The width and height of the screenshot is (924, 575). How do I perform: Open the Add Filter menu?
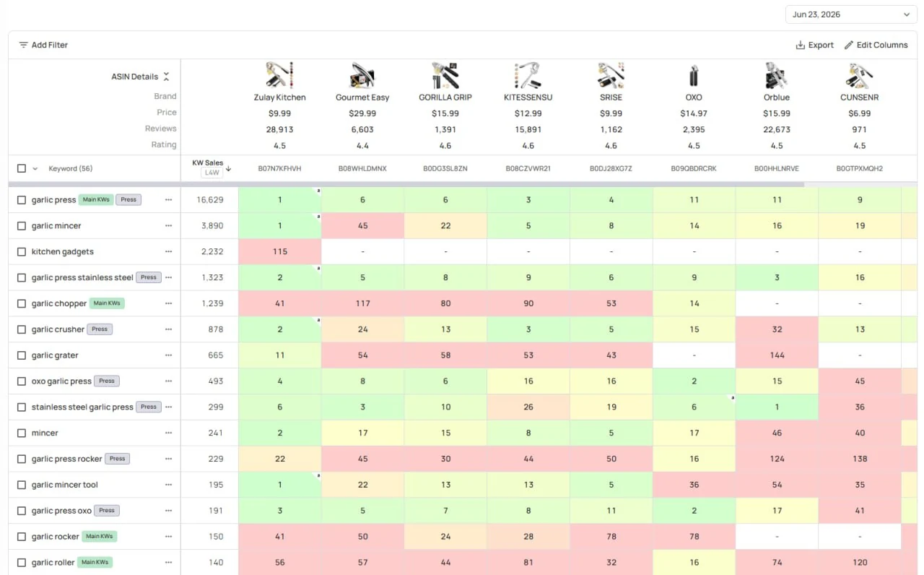pos(43,45)
